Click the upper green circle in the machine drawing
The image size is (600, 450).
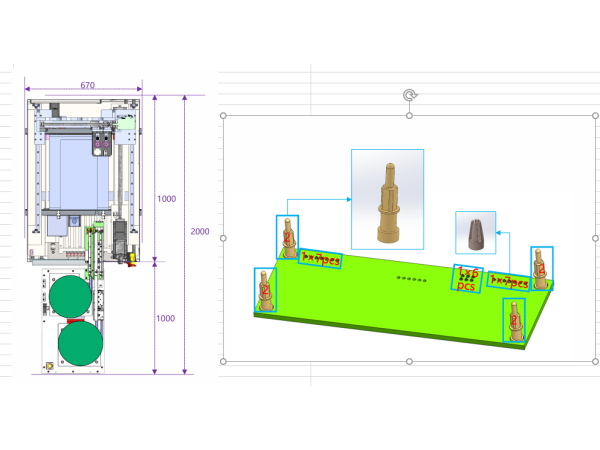click(76, 298)
